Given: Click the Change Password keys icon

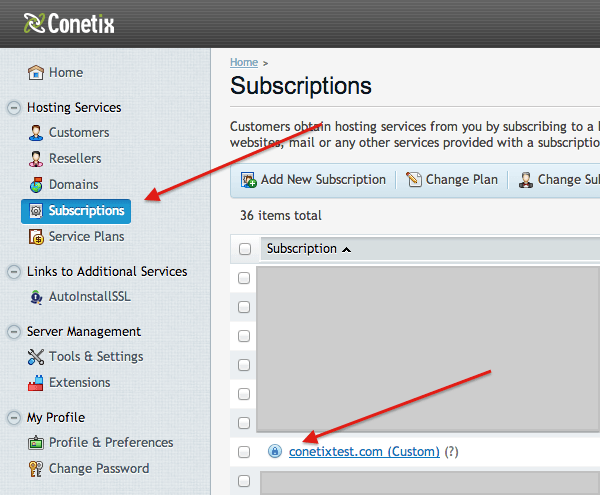Looking at the screenshot, I should 36,469.
